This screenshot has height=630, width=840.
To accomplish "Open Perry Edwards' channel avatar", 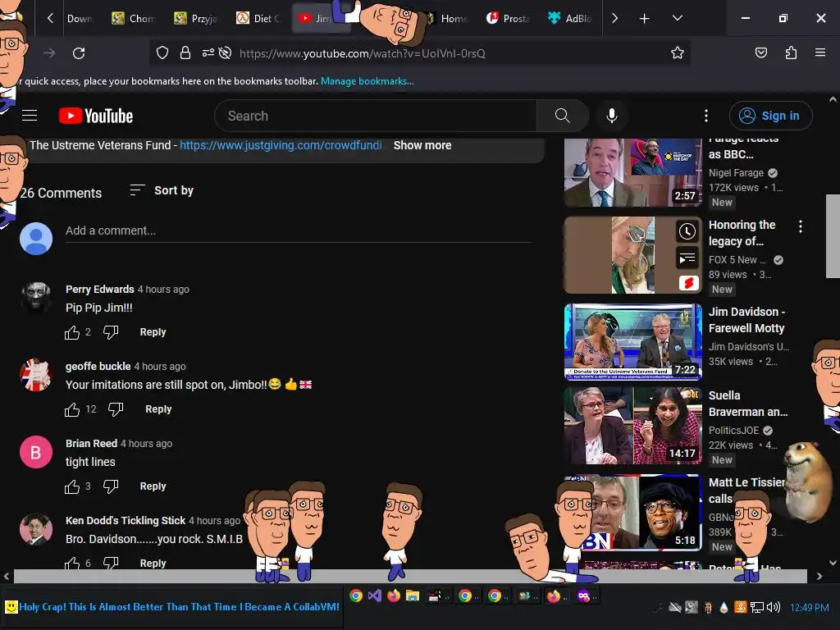I will [x=36, y=297].
